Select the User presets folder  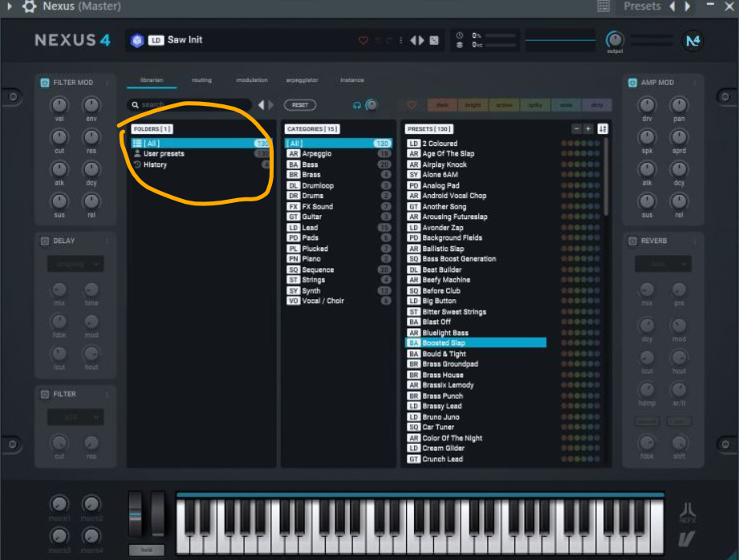tap(201, 154)
